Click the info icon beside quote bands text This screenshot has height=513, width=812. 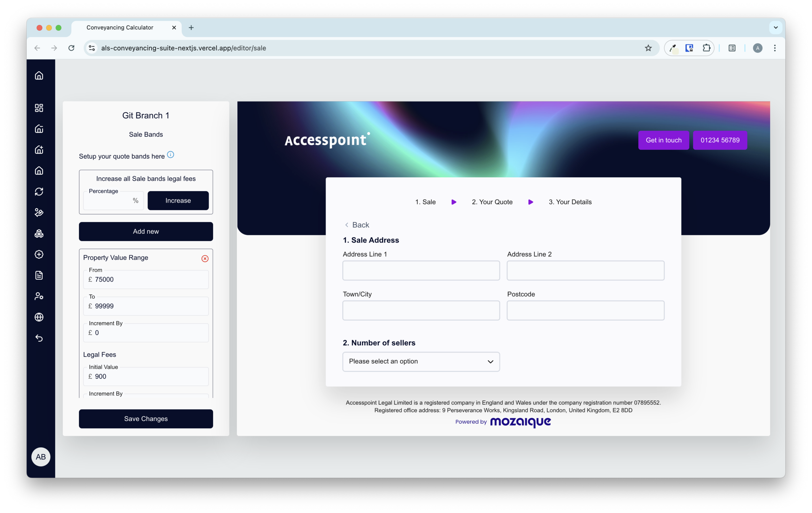coord(171,155)
